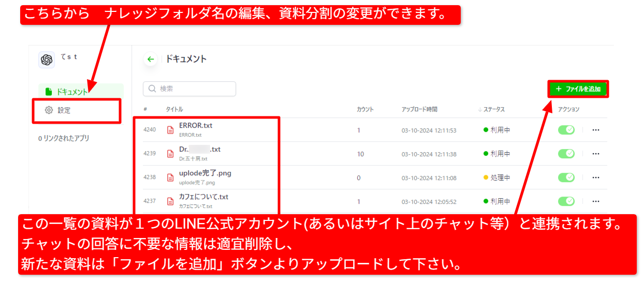Click the ファイルを追加 button

click(x=578, y=89)
